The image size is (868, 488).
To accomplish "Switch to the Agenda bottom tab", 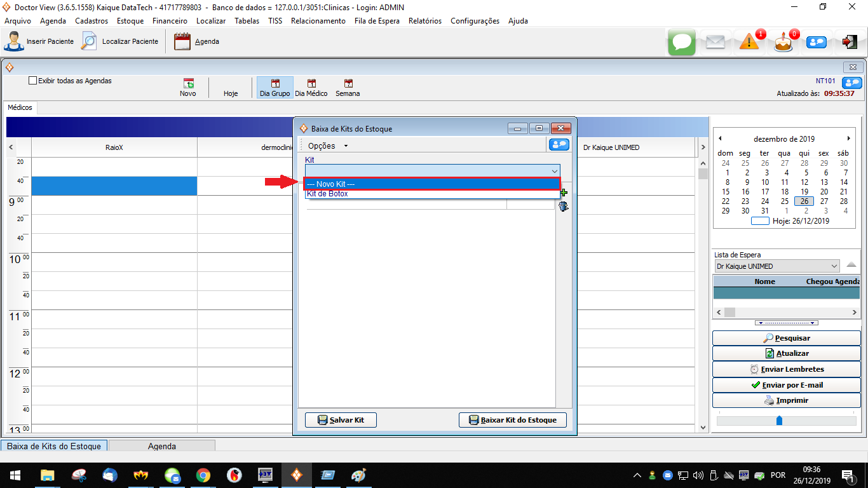I will point(162,446).
